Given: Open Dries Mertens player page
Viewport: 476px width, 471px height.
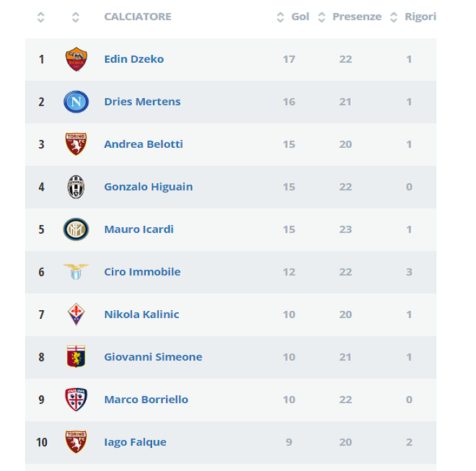Looking at the screenshot, I should pyautogui.click(x=142, y=102).
